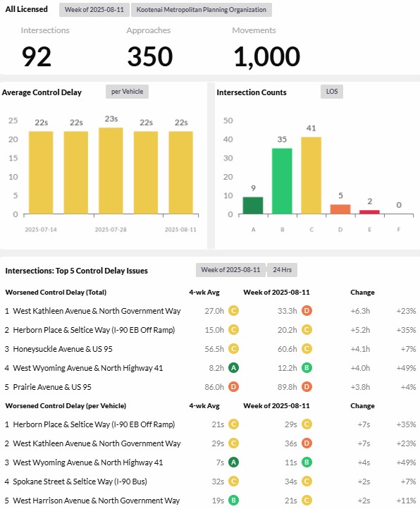Screen dimensions: 420x509
Task: Click the LOS D badge for Prairie Avenue 4-wk Avg
Action: pyautogui.click(x=233, y=386)
